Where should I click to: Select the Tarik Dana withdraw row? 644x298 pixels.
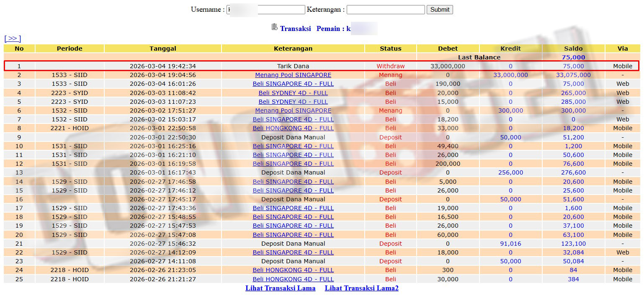[293, 66]
